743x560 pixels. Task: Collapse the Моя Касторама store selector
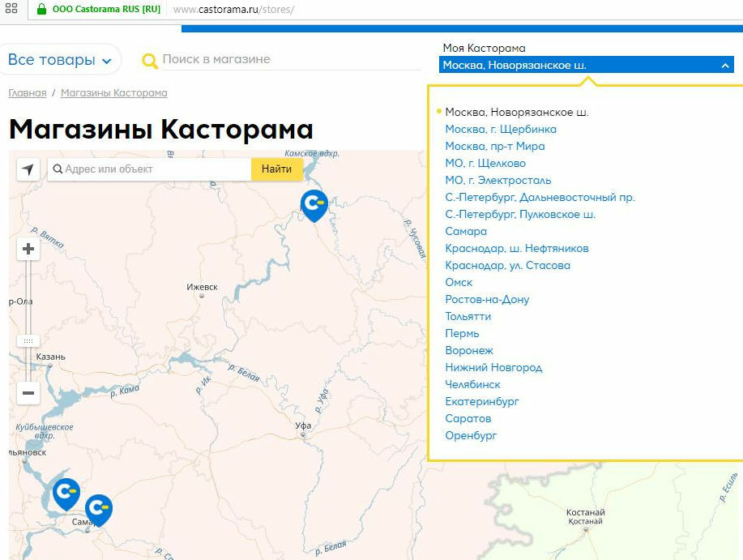586,65
